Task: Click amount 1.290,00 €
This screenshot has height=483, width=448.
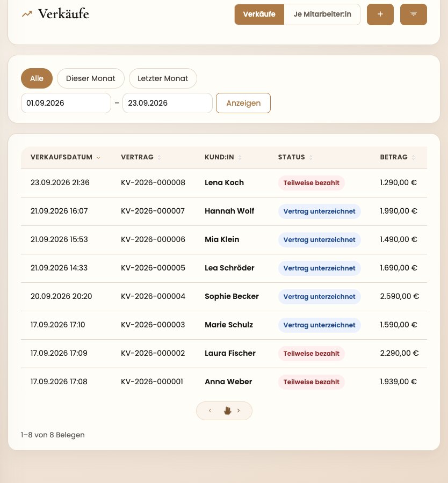Action: click(x=399, y=182)
